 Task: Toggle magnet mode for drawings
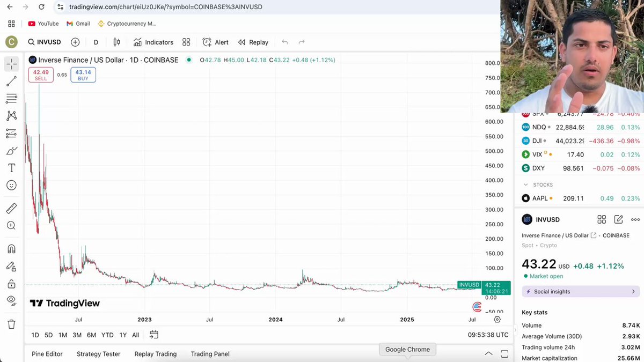[x=11, y=249]
